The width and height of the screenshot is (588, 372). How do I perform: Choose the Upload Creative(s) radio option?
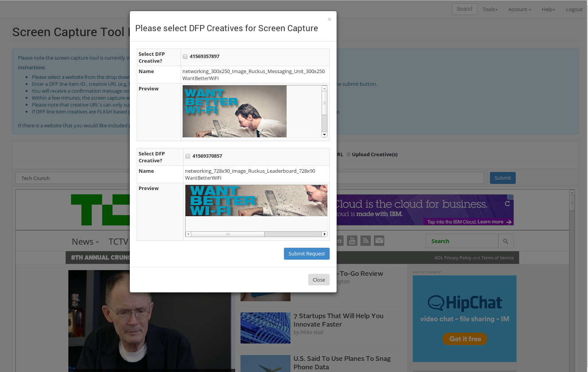pos(348,155)
